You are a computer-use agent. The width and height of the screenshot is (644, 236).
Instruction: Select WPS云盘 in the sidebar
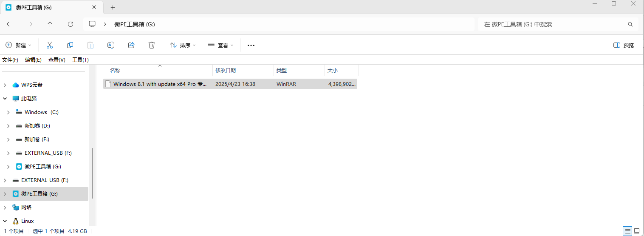32,85
